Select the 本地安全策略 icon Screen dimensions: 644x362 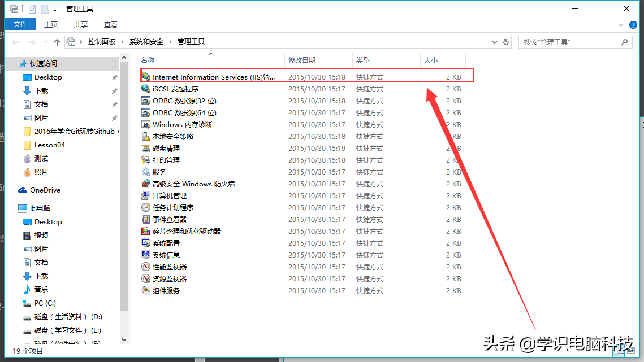146,136
